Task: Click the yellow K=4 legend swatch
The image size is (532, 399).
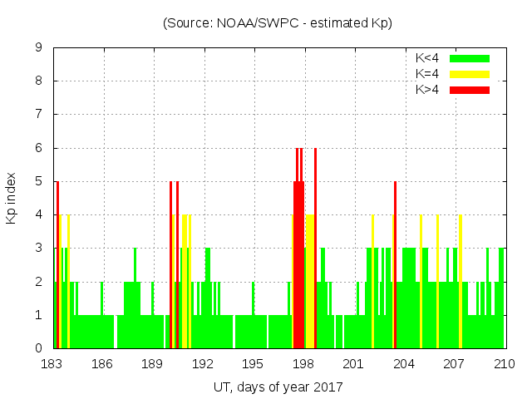Action: [470, 74]
